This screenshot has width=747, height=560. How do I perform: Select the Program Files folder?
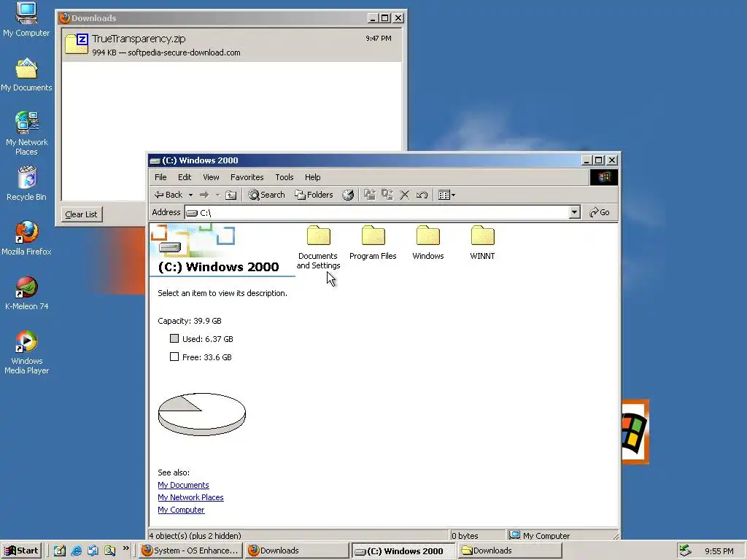373,242
